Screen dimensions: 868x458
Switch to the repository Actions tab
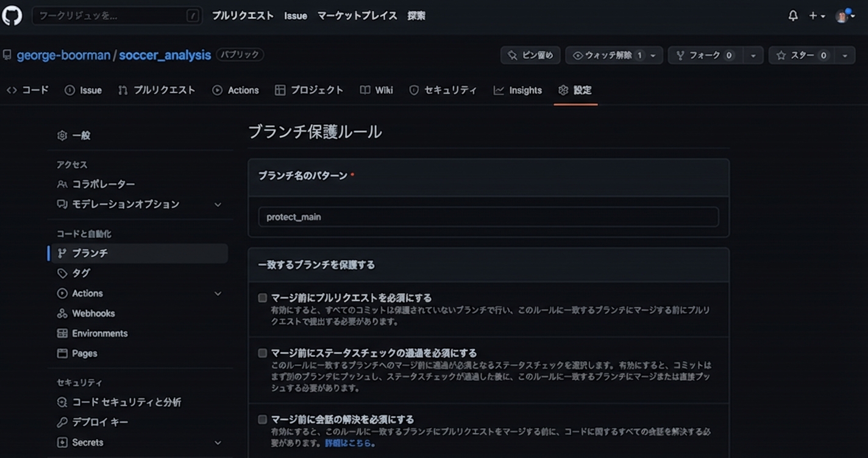coord(235,90)
